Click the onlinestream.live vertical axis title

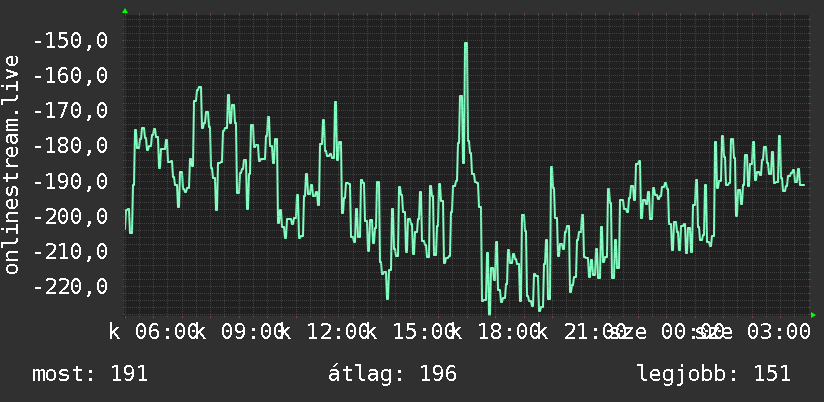click(12, 164)
